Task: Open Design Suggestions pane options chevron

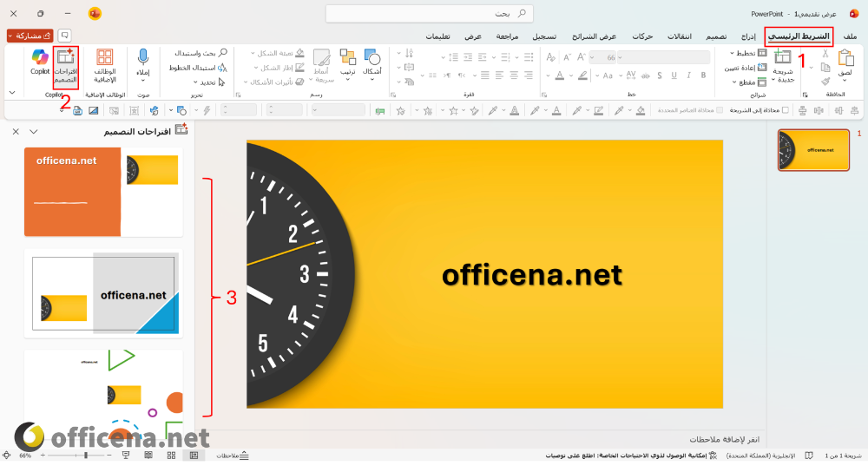Action: pos(34,132)
